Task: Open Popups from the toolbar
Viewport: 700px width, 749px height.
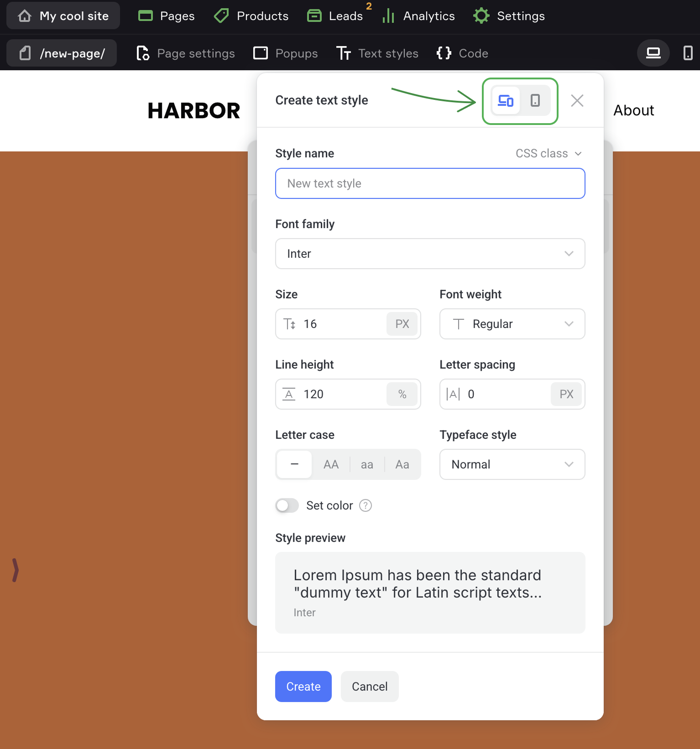Action: (286, 53)
